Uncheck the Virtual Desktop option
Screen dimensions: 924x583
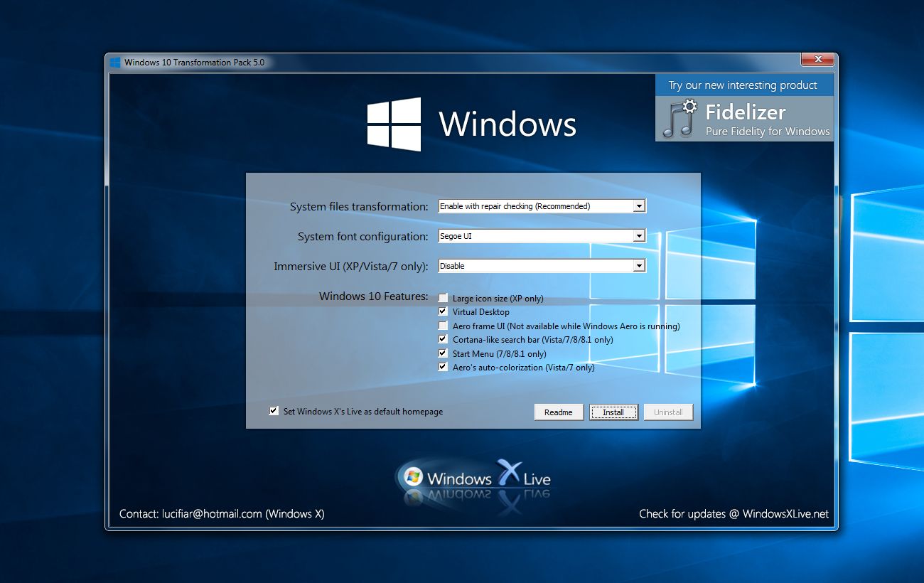(x=444, y=312)
